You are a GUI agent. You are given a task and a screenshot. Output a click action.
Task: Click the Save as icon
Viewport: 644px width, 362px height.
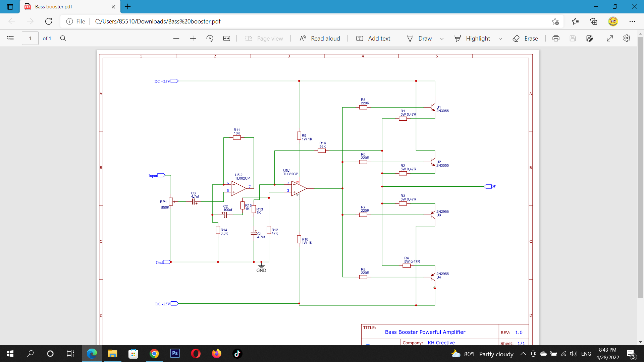[590, 38]
